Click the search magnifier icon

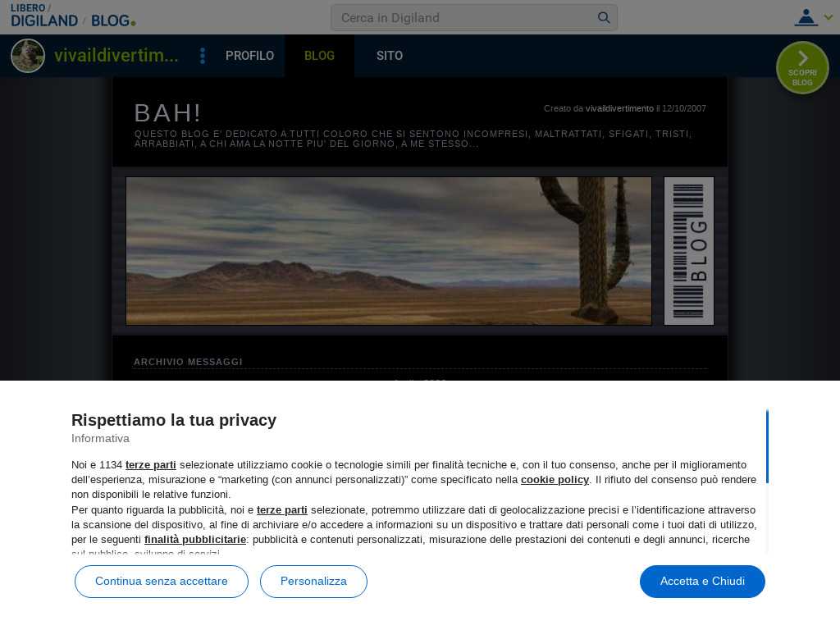coord(604,18)
